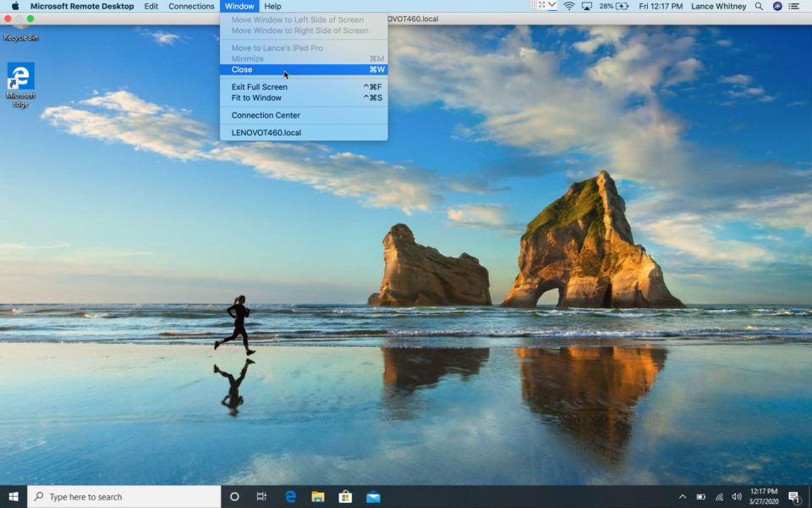Open File Explorer from taskbar

click(x=318, y=497)
